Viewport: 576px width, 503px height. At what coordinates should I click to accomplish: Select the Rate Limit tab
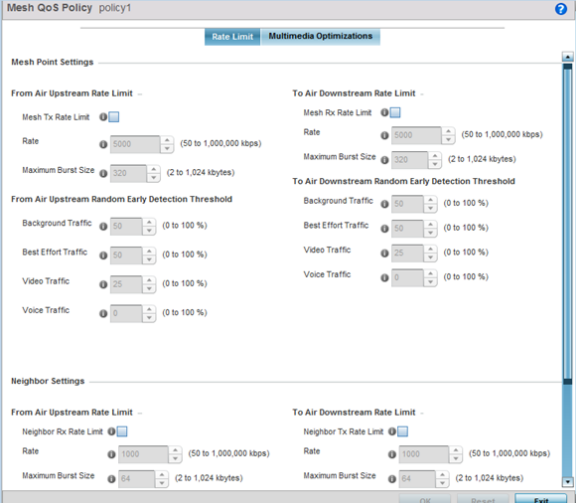[x=232, y=37]
